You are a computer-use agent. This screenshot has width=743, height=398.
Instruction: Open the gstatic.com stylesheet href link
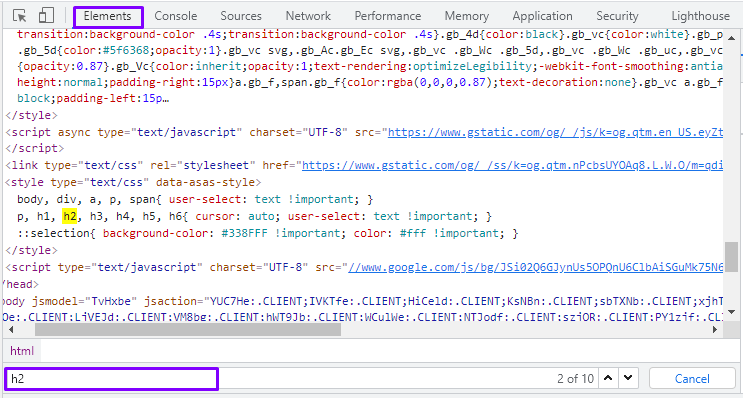pyautogui.click(x=512, y=165)
